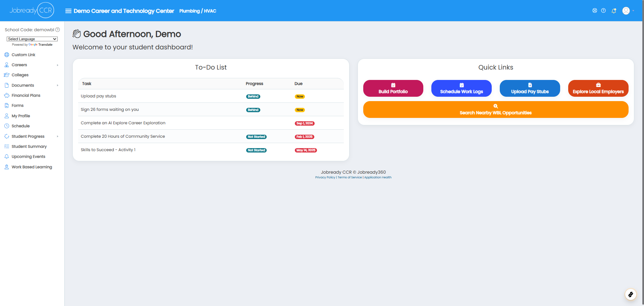Click the Work Based Learning icon

click(x=7, y=167)
